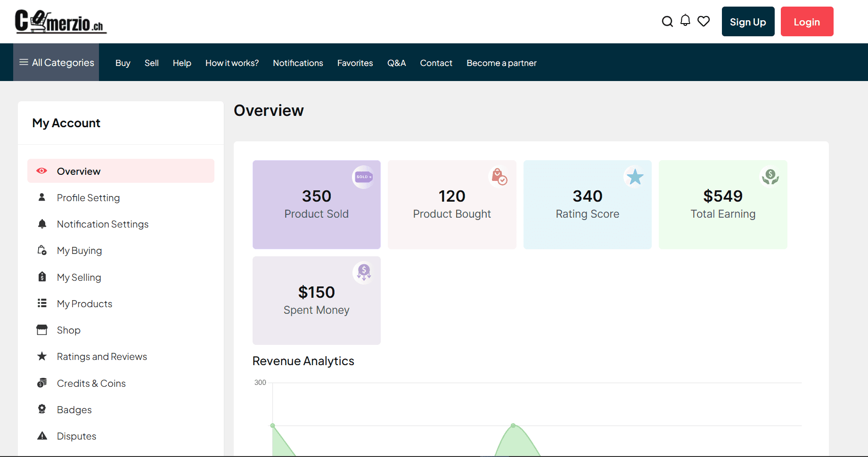Click the $549 Total Earning value
Screen dimensions: 868x457
point(723,196)
